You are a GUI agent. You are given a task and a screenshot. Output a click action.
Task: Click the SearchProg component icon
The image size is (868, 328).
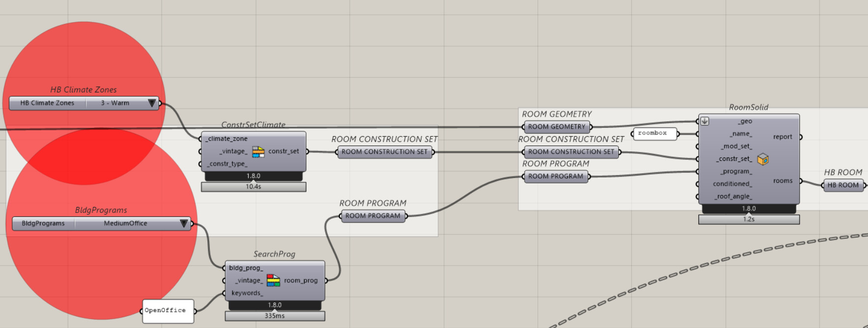273,280
